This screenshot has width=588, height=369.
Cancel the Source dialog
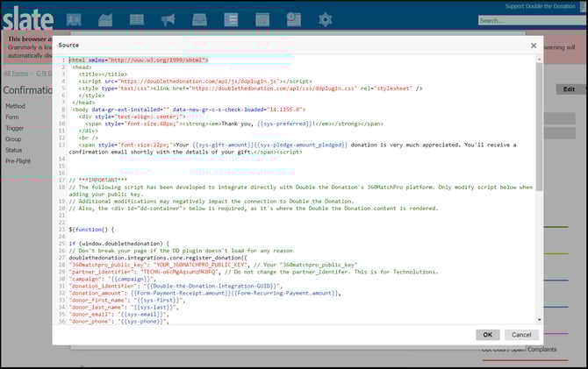[x=521, y=335]
